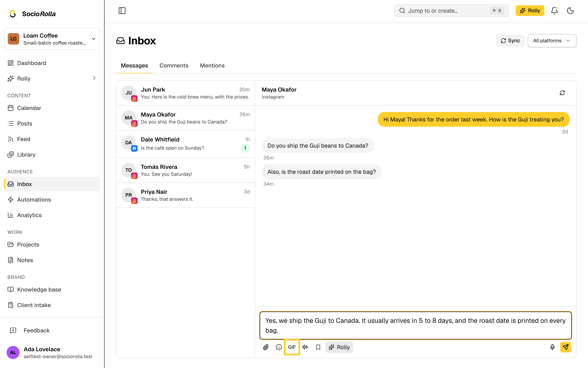Switch to the Messages tab

point(134,65)
